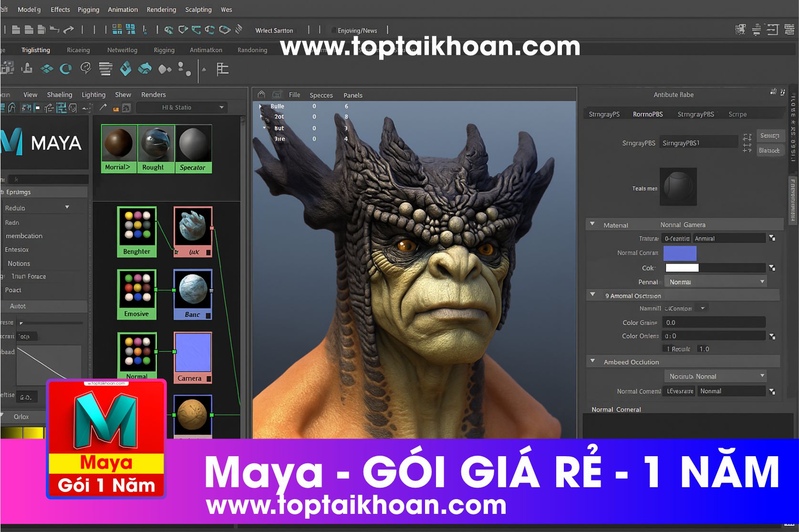This screenshot has width=799, height=532.
Task: Click the Autot button in the left panel
Action: click(x=44, y=306)
